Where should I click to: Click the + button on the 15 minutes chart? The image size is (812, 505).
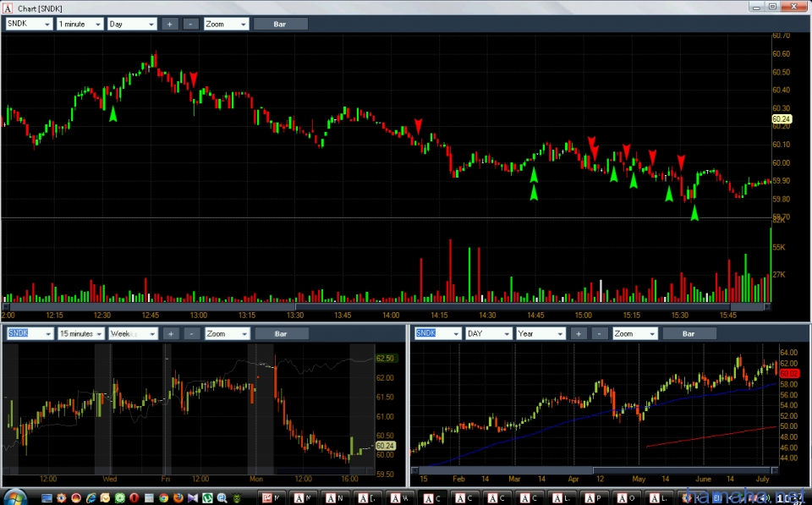coord(170,333)
